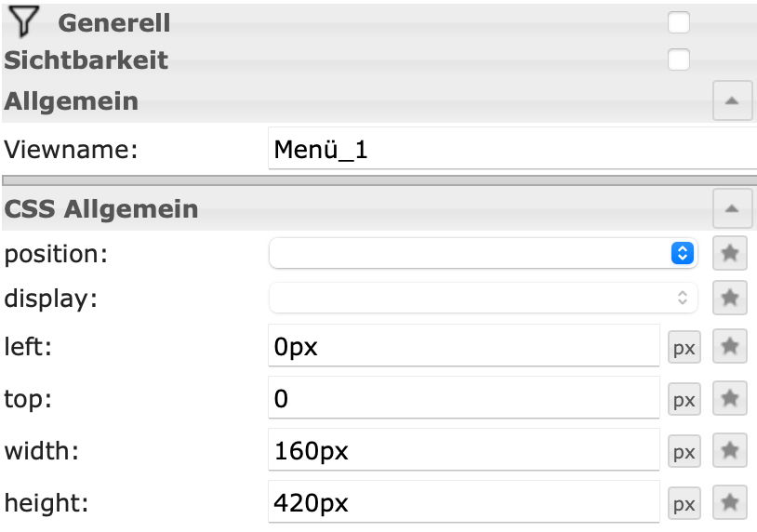This screenshot has width=757, height=532.
Task: Click the px button for height
Action: tap(684, 504)
